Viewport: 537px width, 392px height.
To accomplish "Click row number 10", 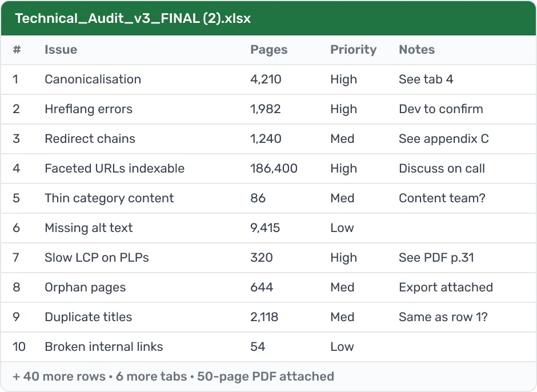I will [x=19, y=347].
